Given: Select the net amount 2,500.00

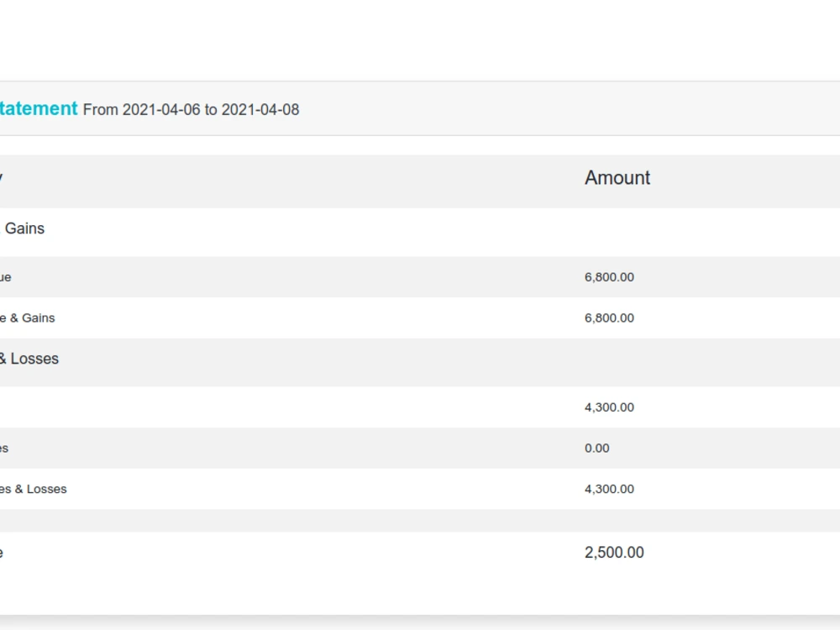Looking at the screenshot, I should tap(614, 553).
